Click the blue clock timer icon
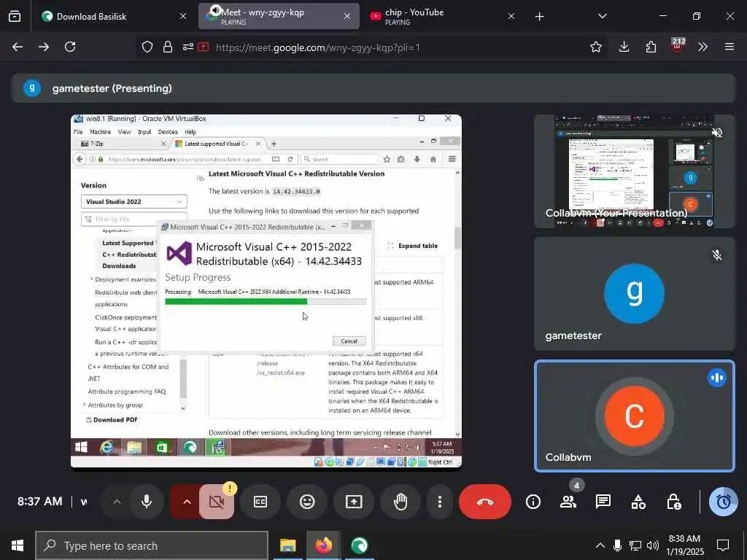This screenshot has width=747, height=560. [x=723, y=502]
